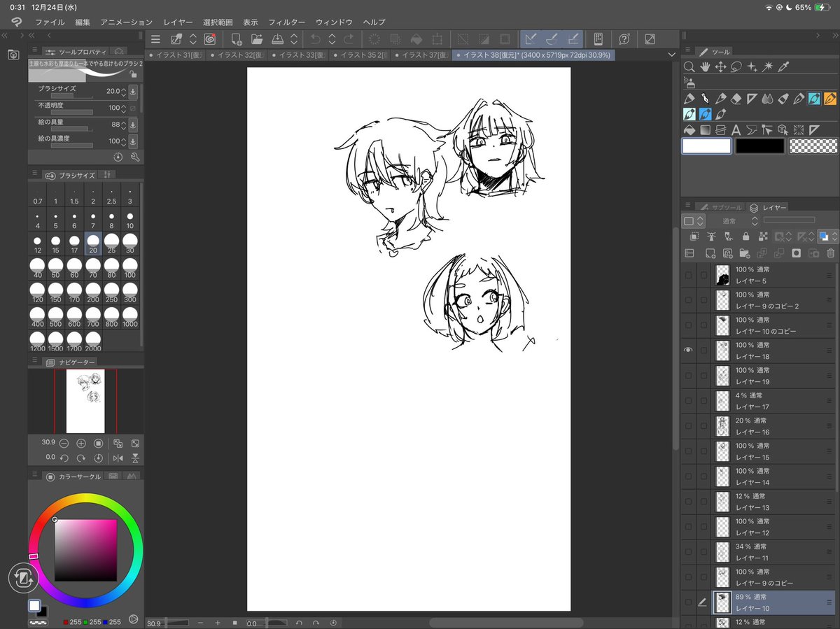Create a new raster layer

(710, 254)
